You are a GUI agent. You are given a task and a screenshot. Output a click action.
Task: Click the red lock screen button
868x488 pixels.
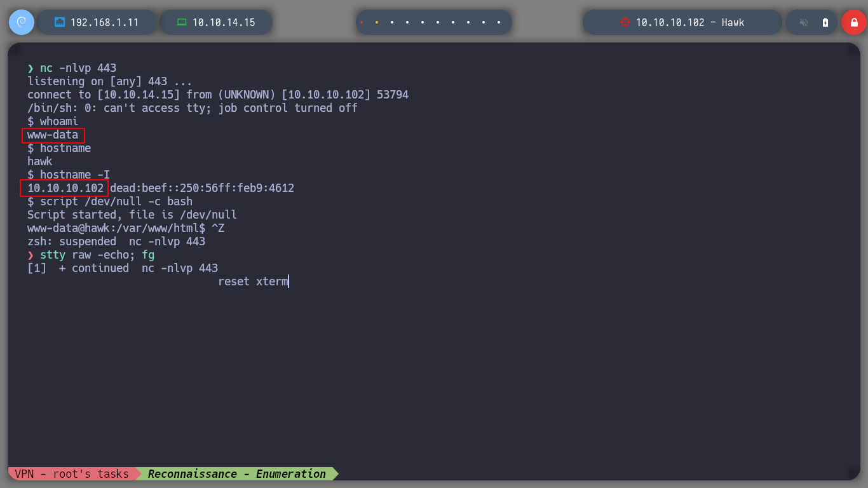click(x=854, y=22)
